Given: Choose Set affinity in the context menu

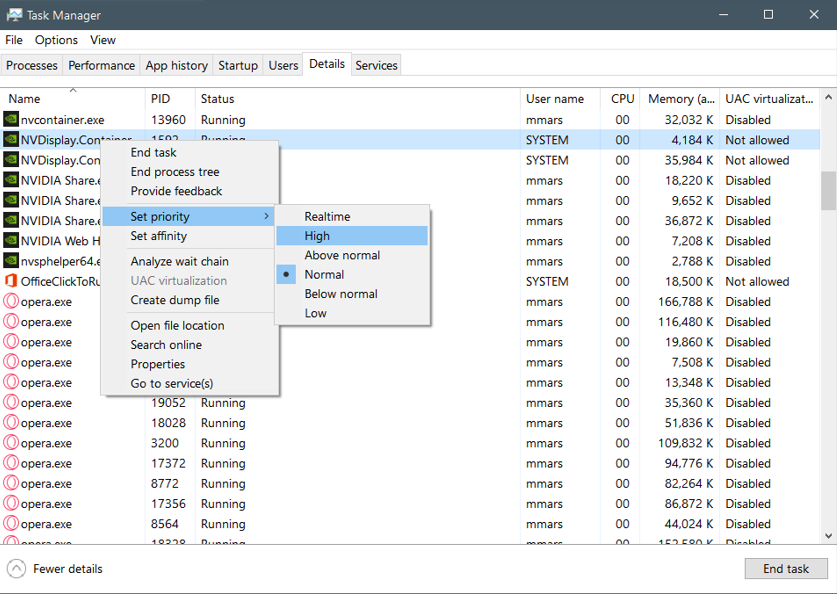Looking at the screenshot, I should [x=190, y=236].
